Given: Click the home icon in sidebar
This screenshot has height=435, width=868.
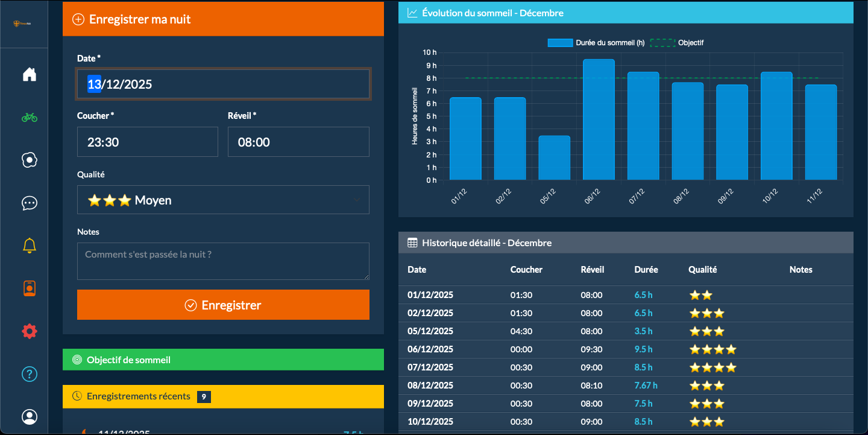Looking at the screenshot, I should (x=30, y=74).
